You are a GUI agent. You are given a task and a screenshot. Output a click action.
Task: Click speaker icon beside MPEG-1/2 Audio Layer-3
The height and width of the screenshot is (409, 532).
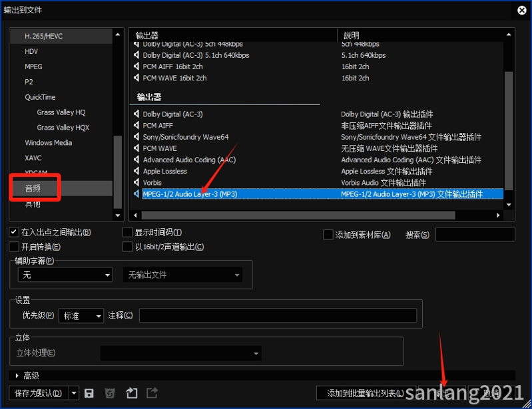tap(136, 194)
